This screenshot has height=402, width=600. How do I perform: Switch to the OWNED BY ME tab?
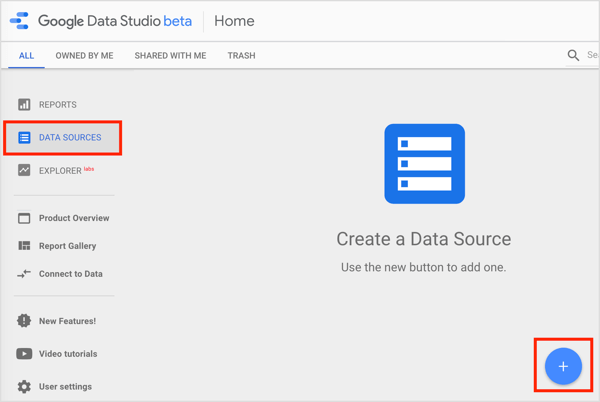(84, 56)
